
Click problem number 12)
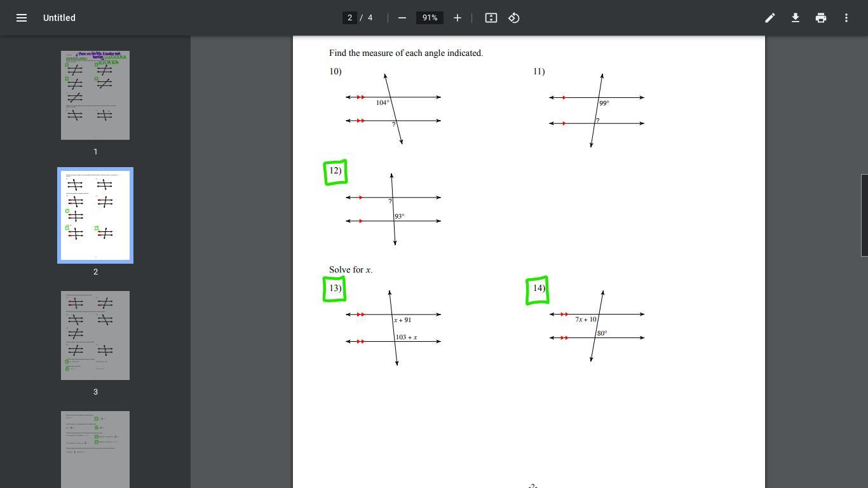(336, 170)
